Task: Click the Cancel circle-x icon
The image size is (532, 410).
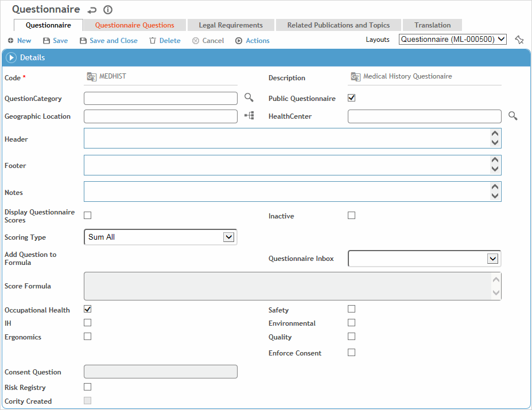Action: point(196,41)
